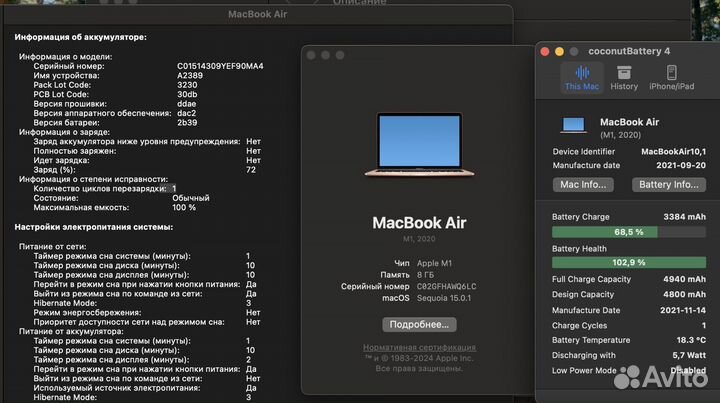
Task: Click the History archive box icon
Action: (x=624, y=73)
